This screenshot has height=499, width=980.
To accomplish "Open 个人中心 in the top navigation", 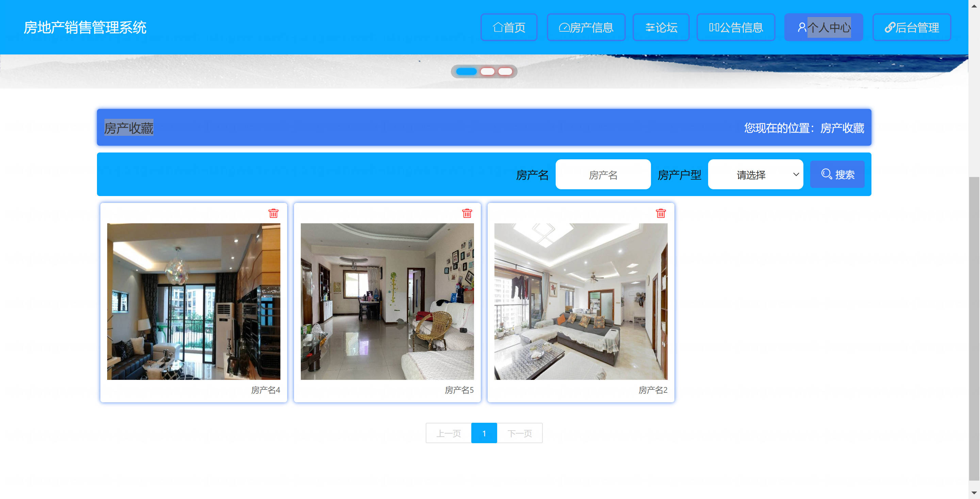I will (823, 28).
